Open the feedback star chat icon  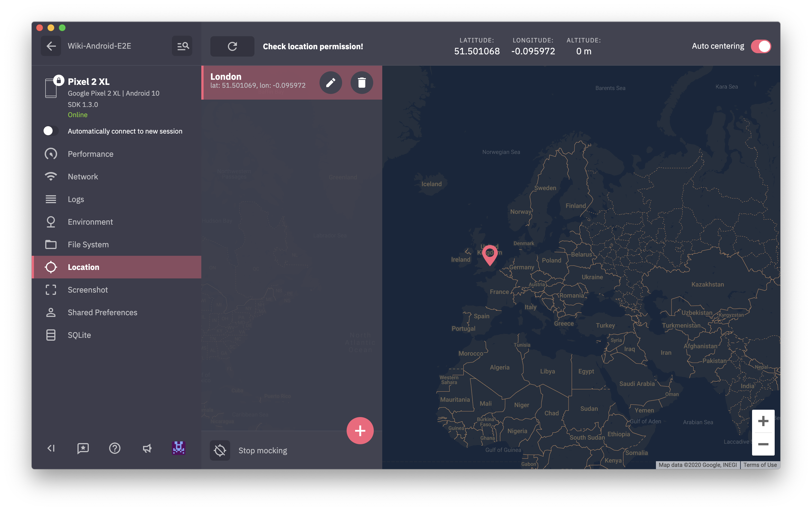83,448
